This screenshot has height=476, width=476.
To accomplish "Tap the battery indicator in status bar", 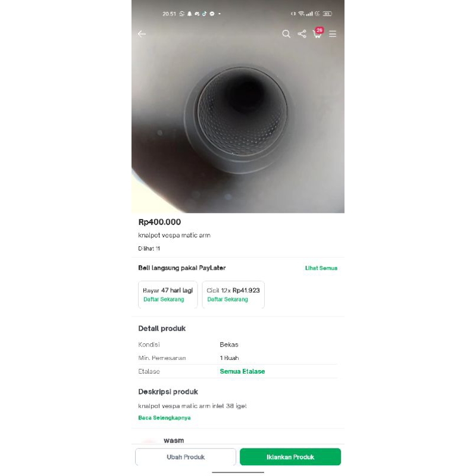I will pos(328,14).
